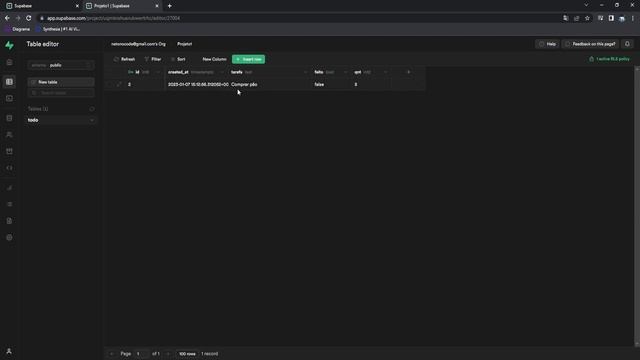Image resolution: width=640 pixels, height=360 pixels.
Task: Click the green Insert row button
Action: (249, 59)
